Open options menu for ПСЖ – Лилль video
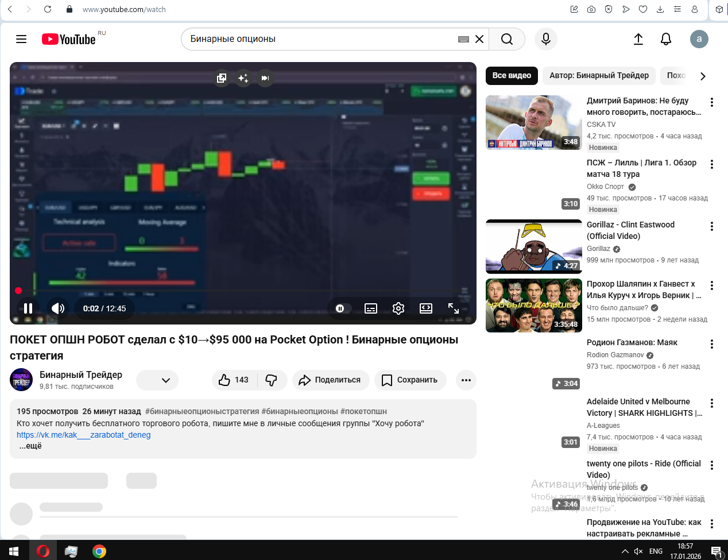 tap(712, 164)
